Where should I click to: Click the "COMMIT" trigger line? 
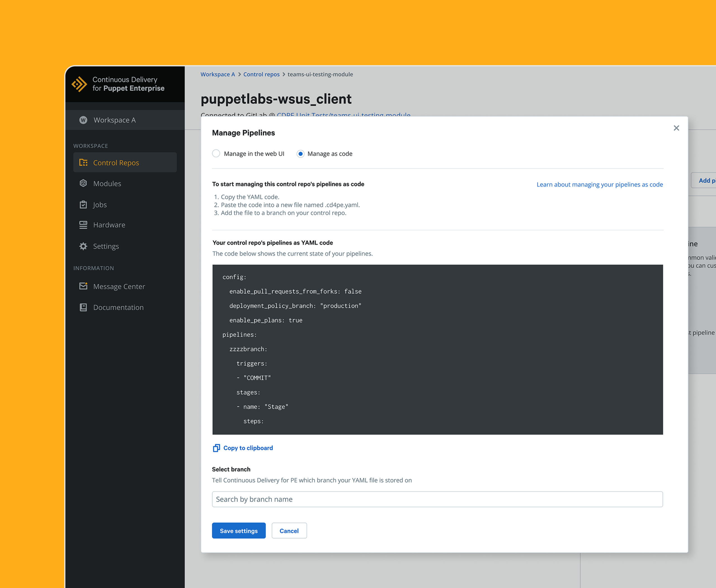tap(254, 378)
